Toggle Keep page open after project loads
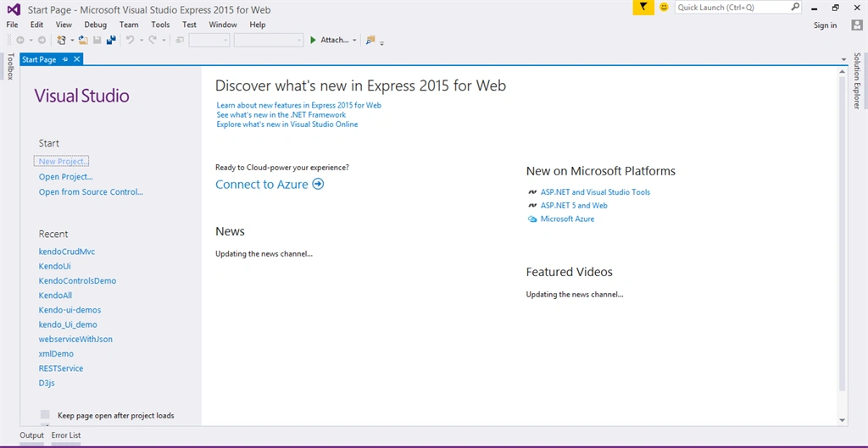The image size is (868, 448). 46,415
